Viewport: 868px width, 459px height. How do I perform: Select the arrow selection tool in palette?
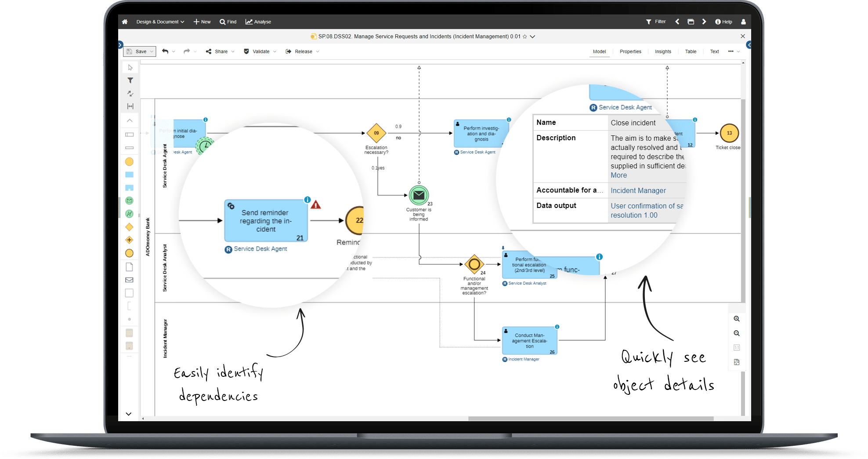click(x=130, y=67)
